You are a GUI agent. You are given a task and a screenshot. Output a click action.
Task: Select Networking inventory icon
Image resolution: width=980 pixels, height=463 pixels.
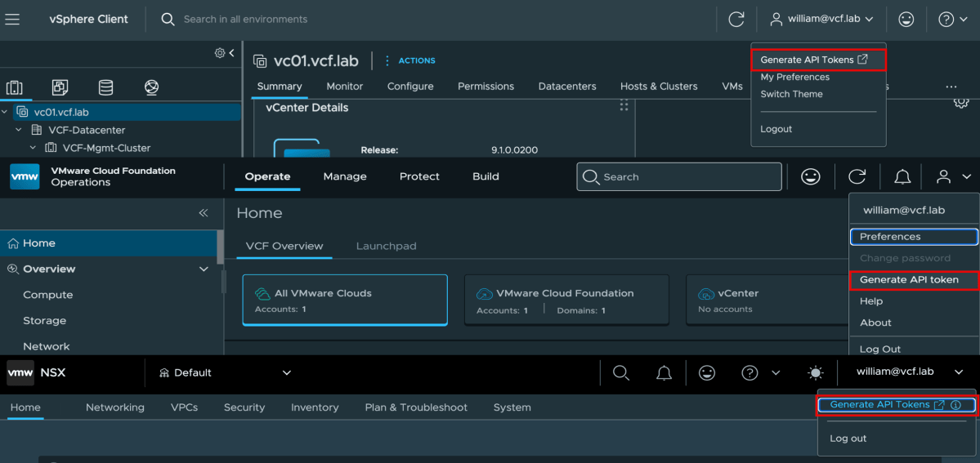pos(151,87)
